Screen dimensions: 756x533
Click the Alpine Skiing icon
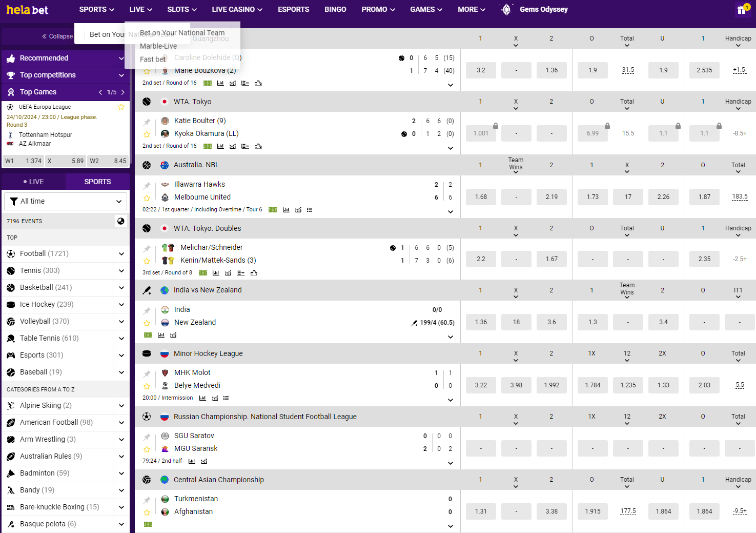pos(11,406)
